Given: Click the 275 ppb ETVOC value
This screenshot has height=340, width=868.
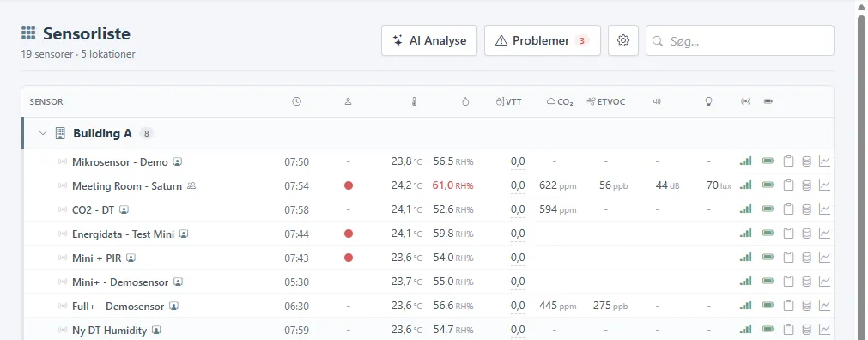Looking at the screenshot, I should pos(610,307).
